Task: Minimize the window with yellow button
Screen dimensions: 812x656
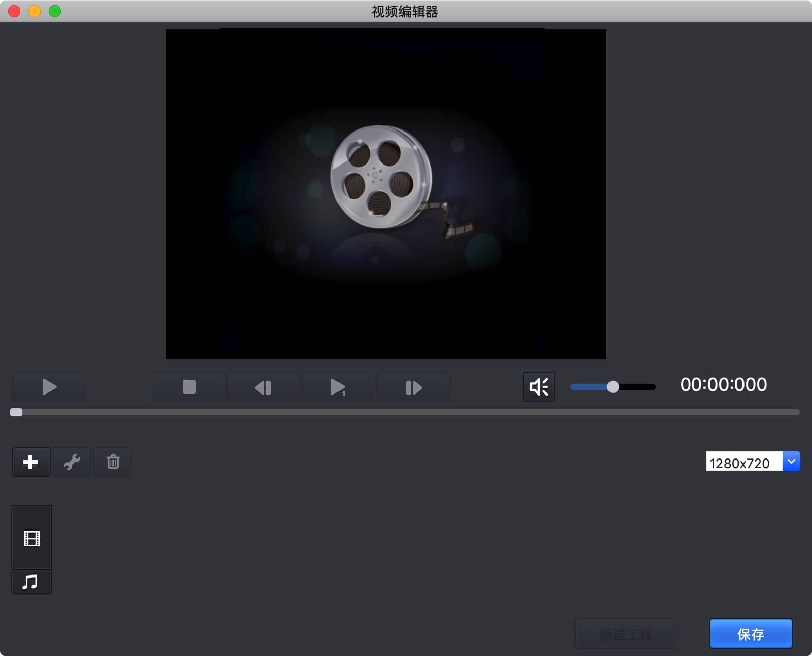Action: pyautogui.click(x=35, y=11)
